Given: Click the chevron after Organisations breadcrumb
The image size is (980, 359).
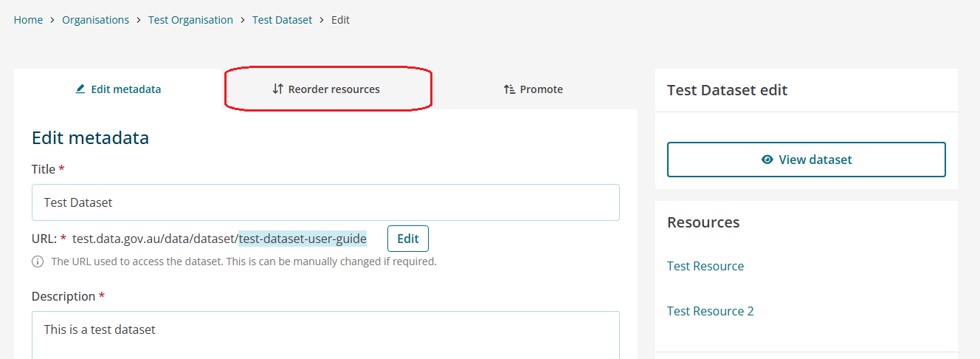Looking at the screenshot, I should point(139,21).
